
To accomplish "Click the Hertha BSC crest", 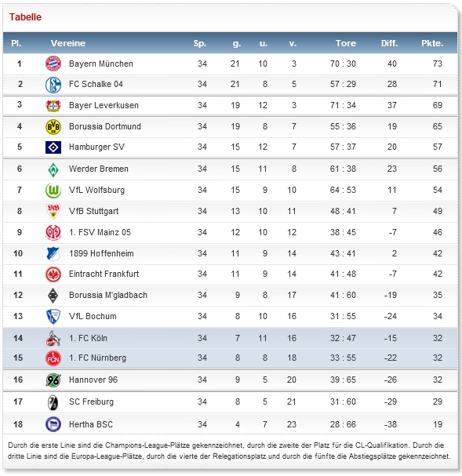I will pos(53,424).
